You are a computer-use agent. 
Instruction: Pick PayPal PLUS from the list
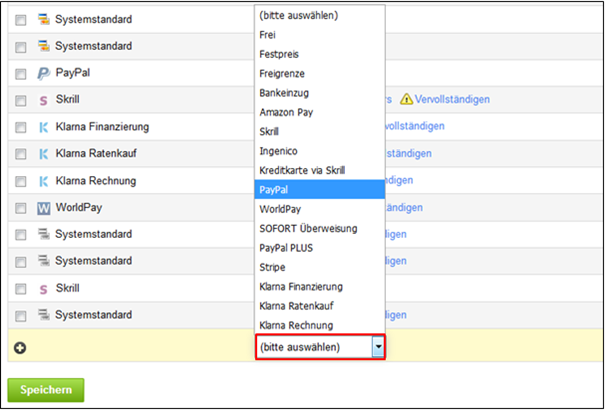click(319, 248)
